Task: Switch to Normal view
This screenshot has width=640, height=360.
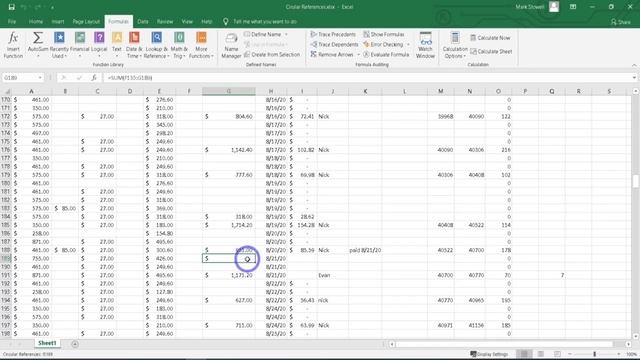Action: 524,354
